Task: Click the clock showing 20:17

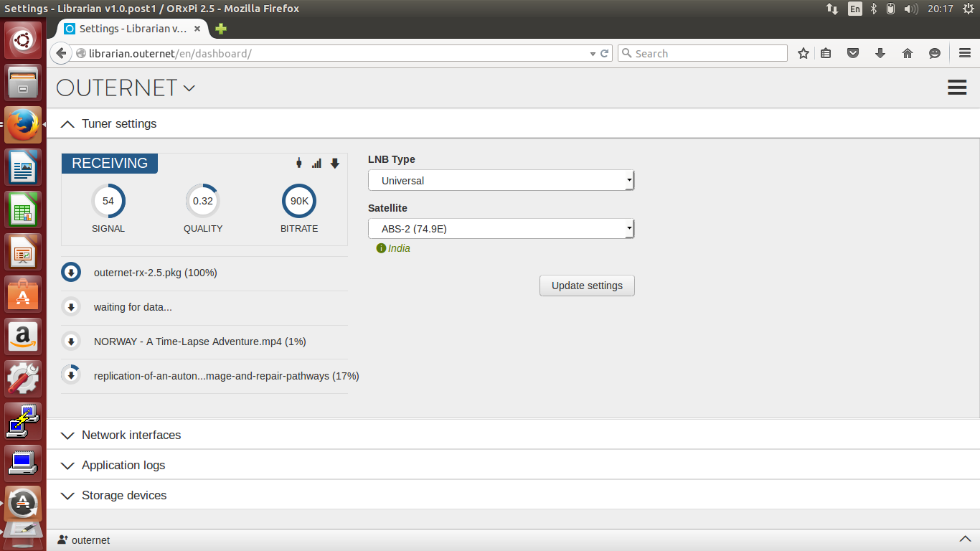Action: pyautogui.click(x=940, y=9)
